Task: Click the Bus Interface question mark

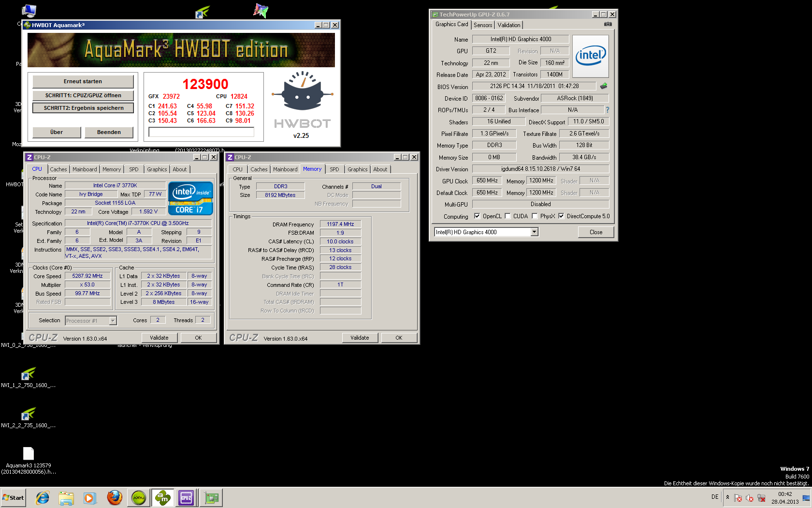Action: (x=608, y=110)
